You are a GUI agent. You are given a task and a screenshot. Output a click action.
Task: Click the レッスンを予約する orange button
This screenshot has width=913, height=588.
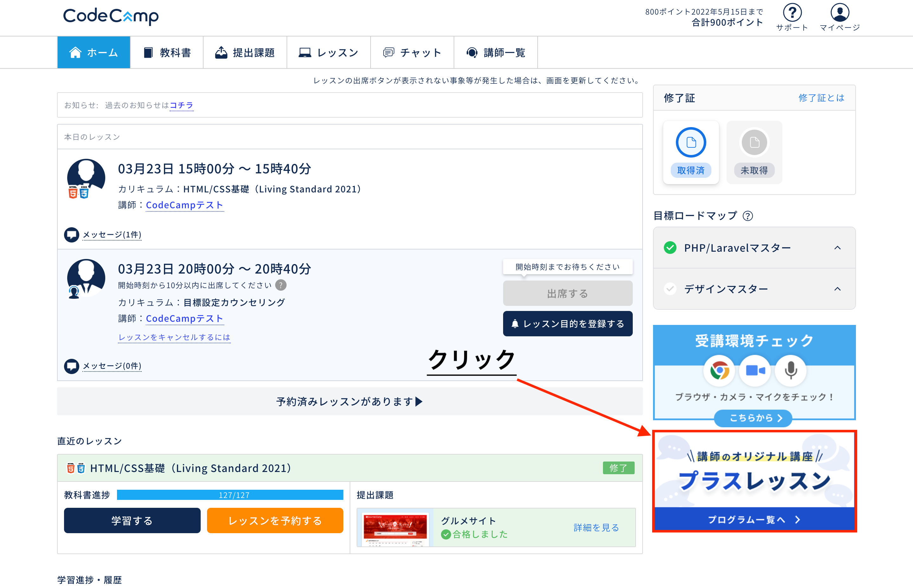[275, 520]
